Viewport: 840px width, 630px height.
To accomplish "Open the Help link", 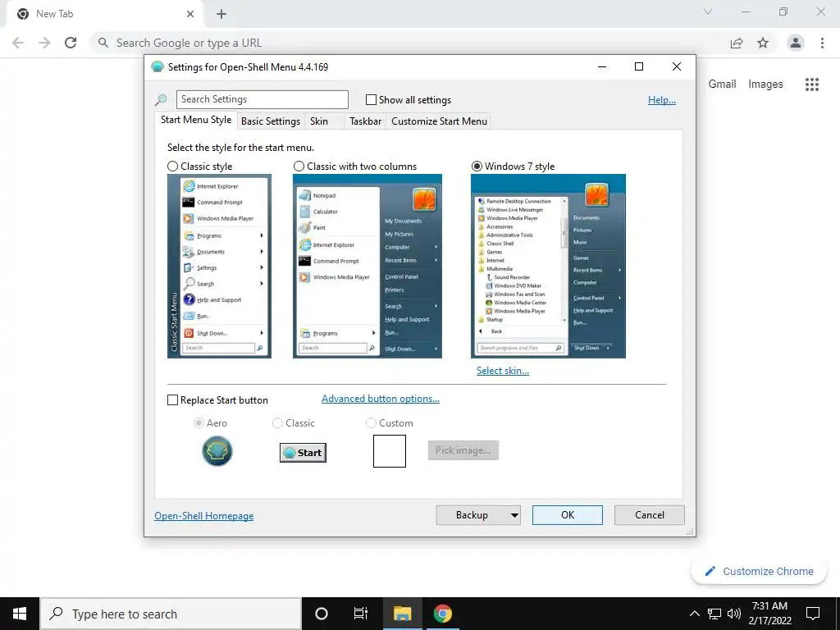I will (x=662, y=100).
